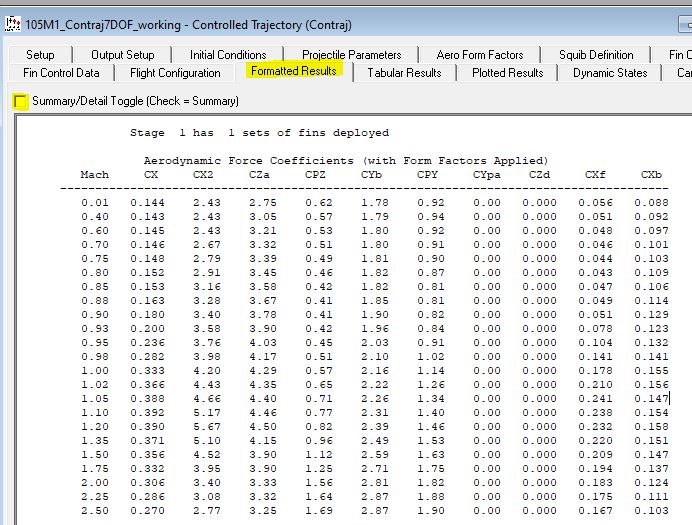
Task: Open the Setup tab
Action: (41, 55)
